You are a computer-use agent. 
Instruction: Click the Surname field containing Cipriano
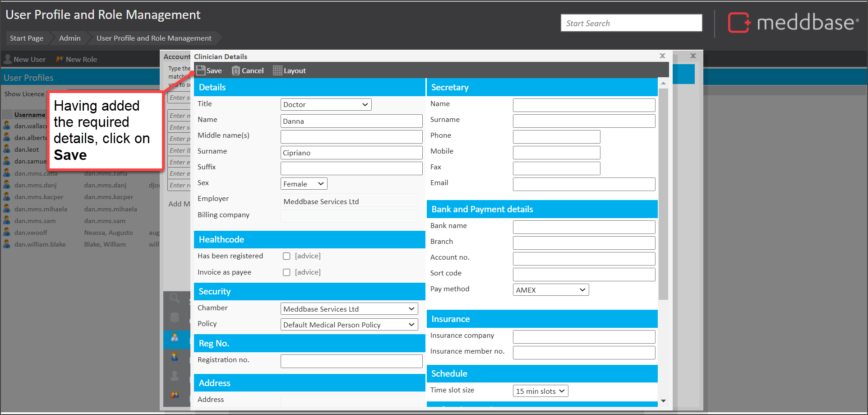tap(351, 153)
